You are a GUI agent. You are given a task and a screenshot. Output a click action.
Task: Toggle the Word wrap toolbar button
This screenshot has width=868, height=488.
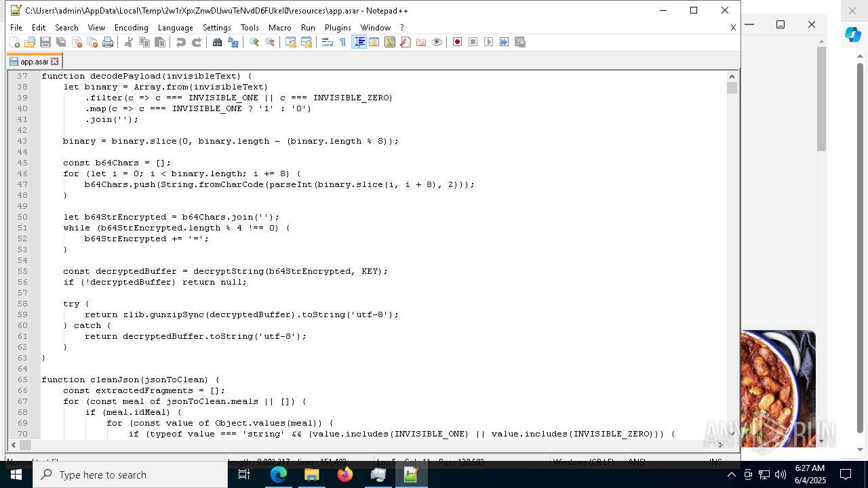coord(328,42)
